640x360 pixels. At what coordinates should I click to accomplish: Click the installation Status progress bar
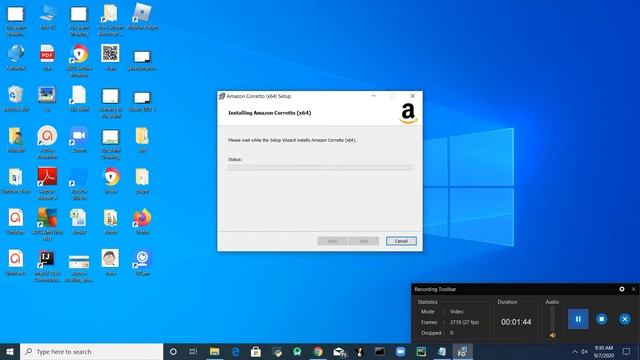[x=320, y=167]
